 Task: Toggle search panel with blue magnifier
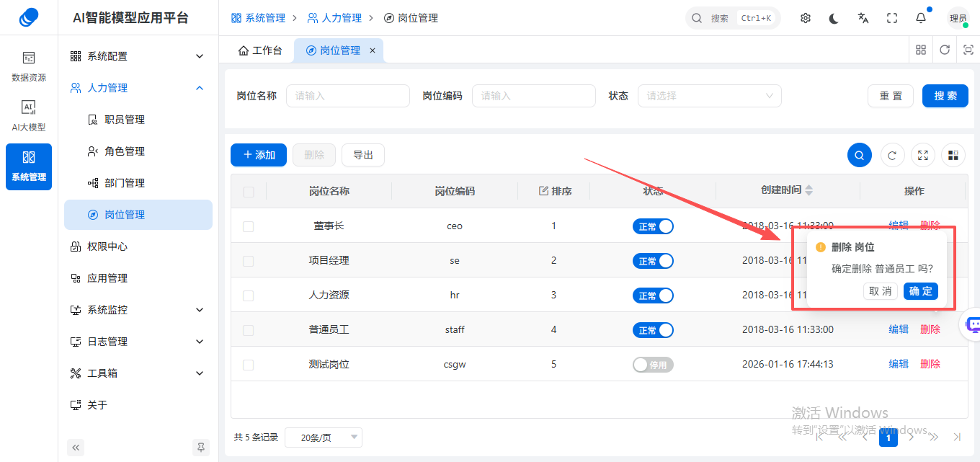(x=860, y=155)
